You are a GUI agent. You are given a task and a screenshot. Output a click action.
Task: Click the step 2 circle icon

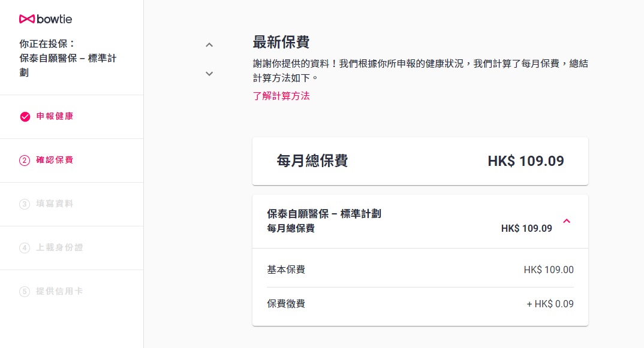click(25, 161)
